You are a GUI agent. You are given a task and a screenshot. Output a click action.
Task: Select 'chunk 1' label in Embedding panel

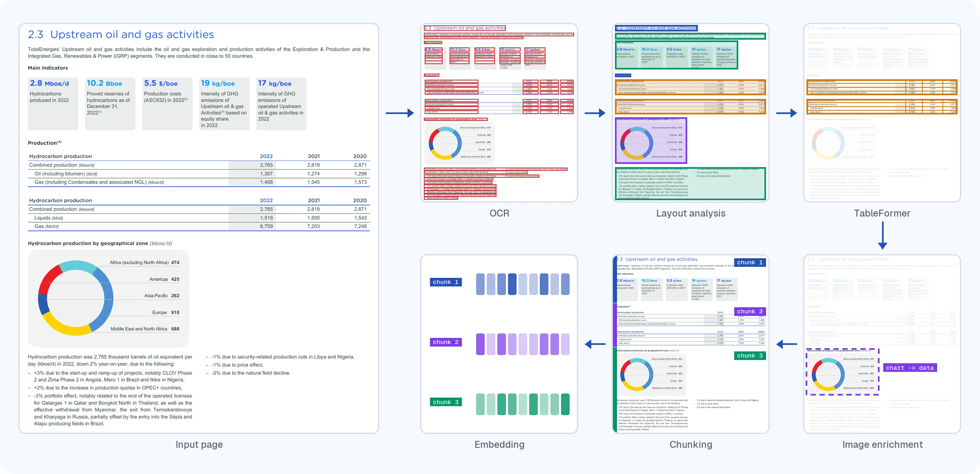[x=445, y=282]
